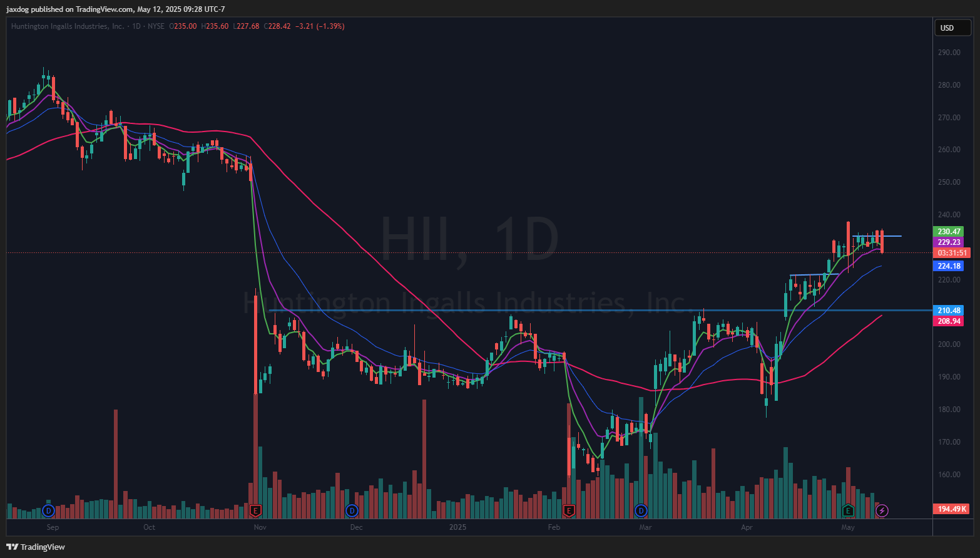Click the 194.49K volume label

tap(951, 509)
